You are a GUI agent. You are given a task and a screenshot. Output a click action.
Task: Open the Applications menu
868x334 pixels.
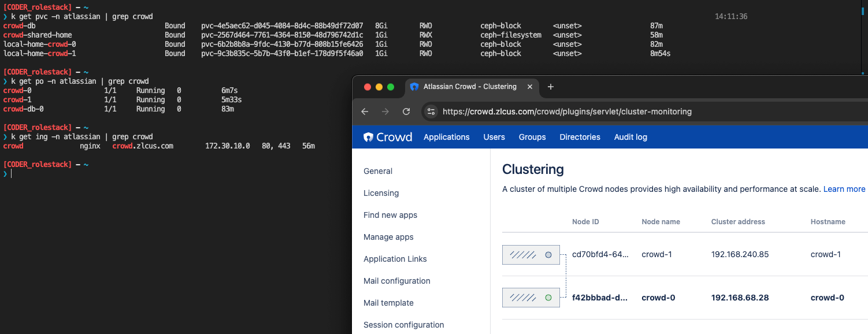(447, 137)
